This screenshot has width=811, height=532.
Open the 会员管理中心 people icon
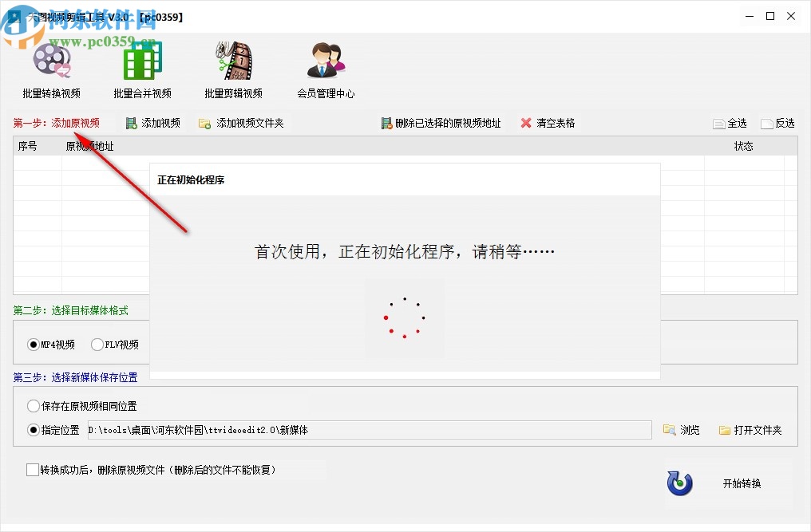click(326, 61)
